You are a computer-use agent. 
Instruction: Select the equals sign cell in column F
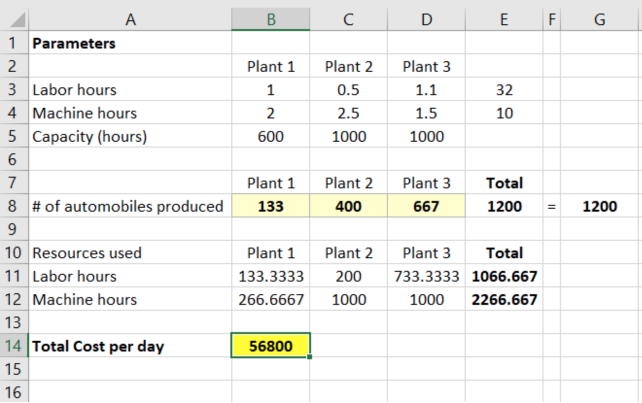pos(552,206)
